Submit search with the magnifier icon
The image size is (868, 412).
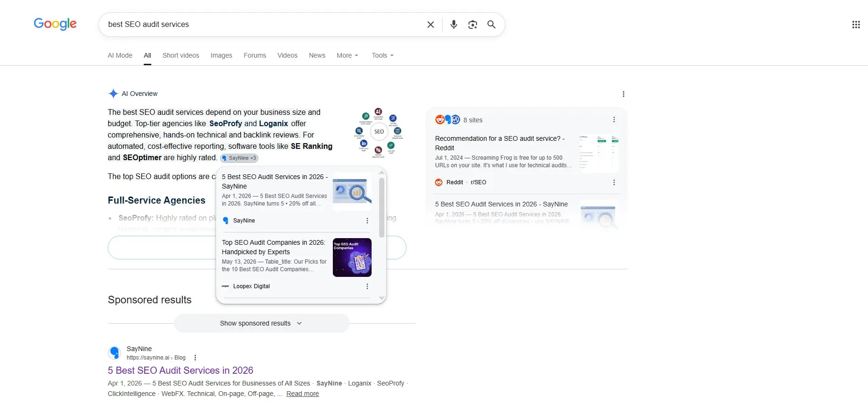coord(491,25)
